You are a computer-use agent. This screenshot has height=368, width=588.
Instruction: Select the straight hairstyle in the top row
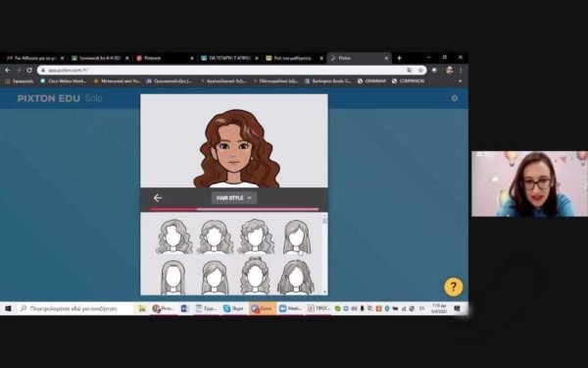pyautogui.click(x=297, y=237)
